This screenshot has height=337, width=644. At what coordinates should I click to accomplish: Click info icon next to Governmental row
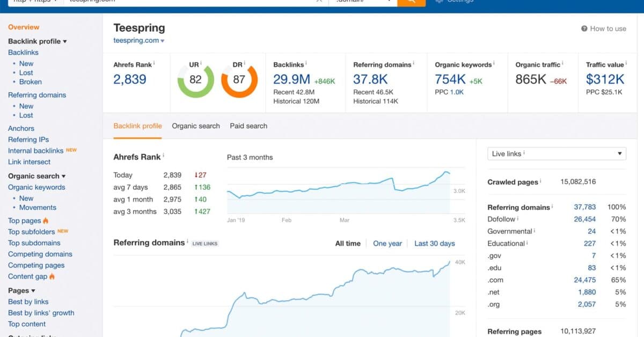click(535, 231)
